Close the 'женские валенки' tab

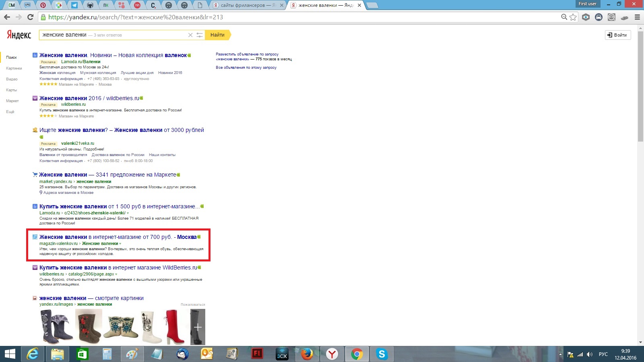pyautogui.click(x=359, y=5)
